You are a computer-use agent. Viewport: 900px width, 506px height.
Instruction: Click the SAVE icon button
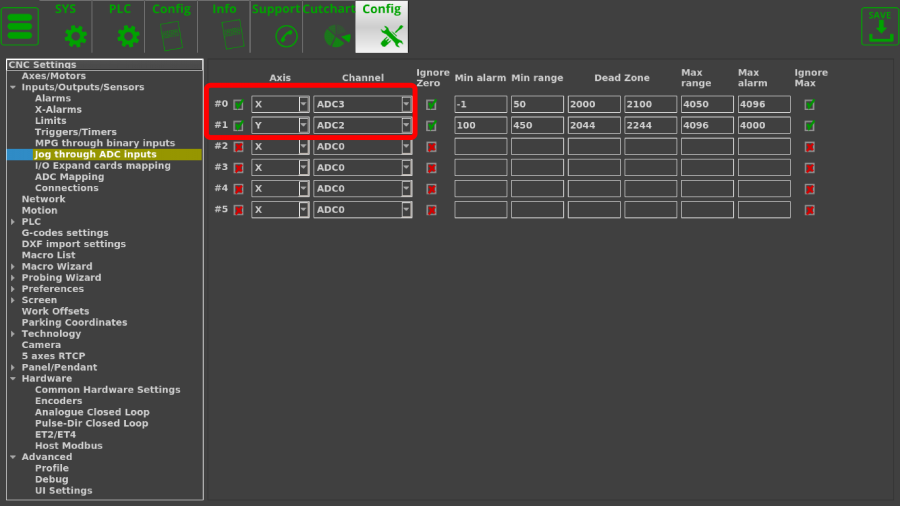click(x=879, y=26)
